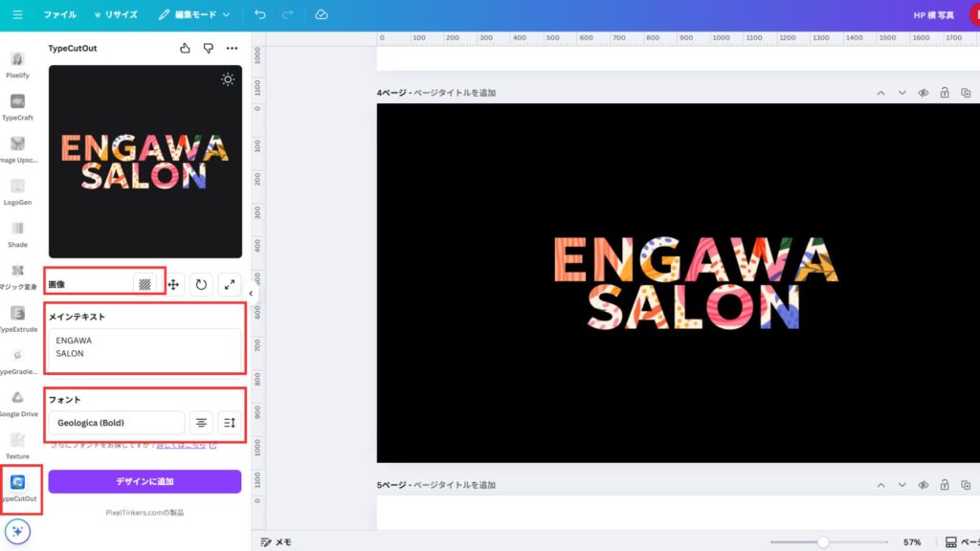Move page 4 up
980x551 pixels.
tap(880, 93)
